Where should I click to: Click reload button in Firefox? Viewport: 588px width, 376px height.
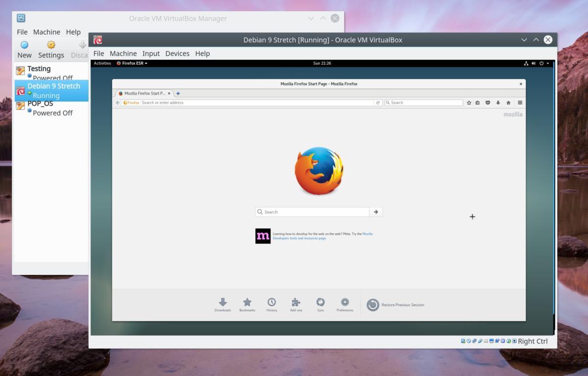tap(378, 102)
